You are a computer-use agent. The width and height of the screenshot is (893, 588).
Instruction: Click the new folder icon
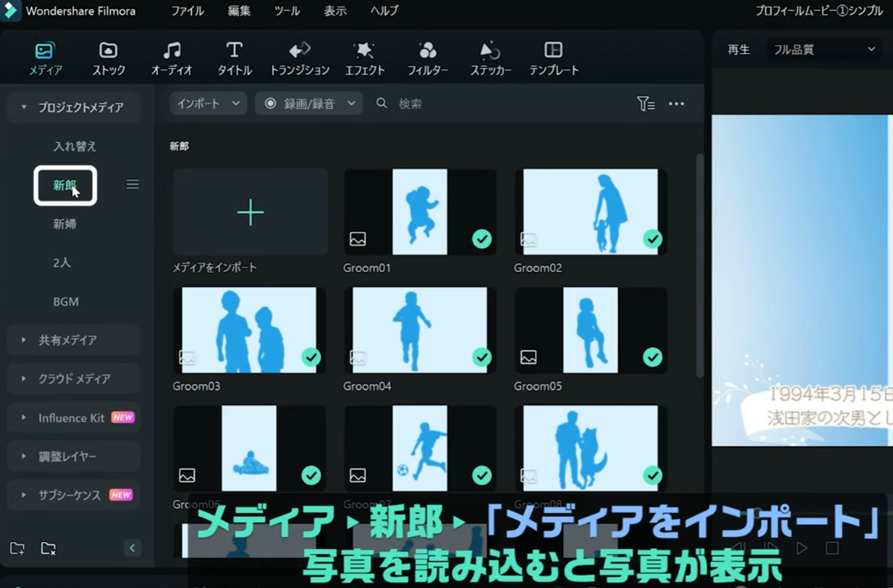click(17, 549)
